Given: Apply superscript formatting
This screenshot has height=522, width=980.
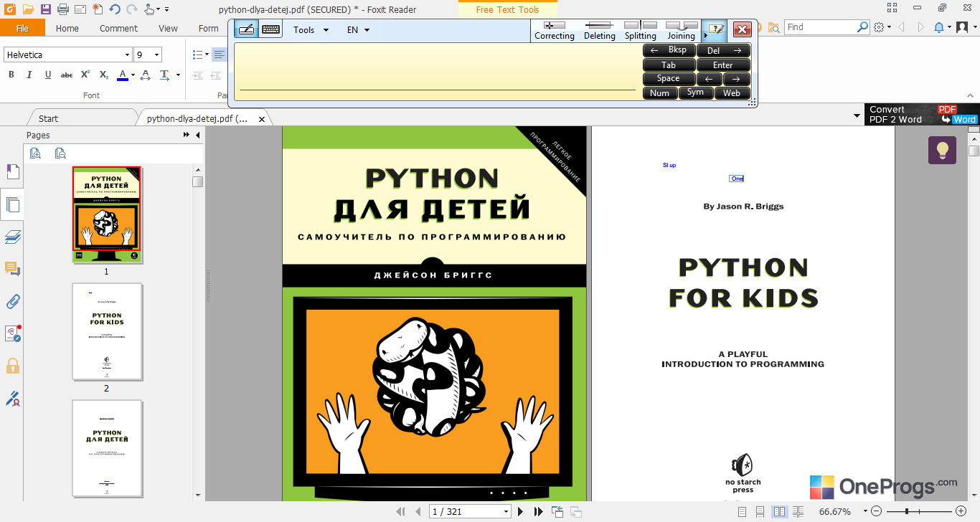Looking at the screenshot, I should click(x=85, y=75).
